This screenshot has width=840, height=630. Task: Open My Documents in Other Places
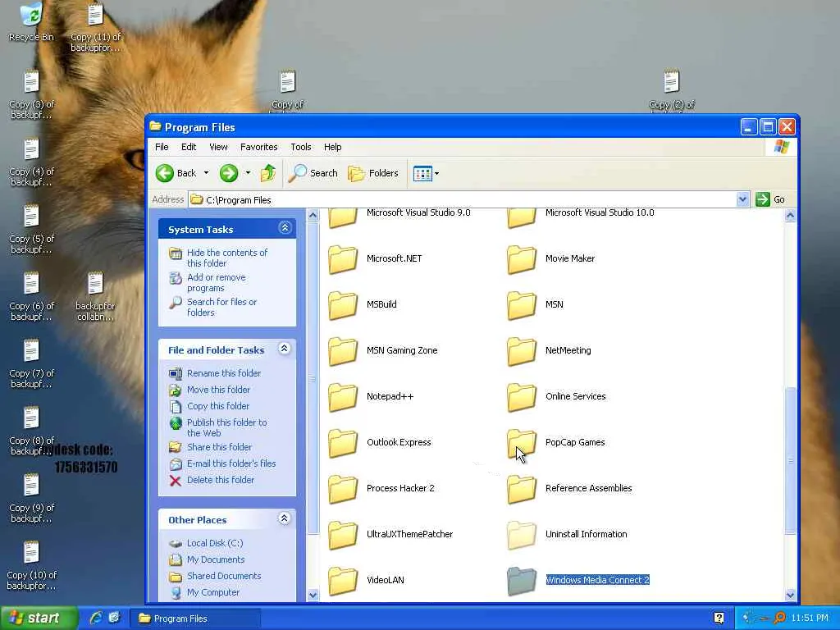coord(216,559)
